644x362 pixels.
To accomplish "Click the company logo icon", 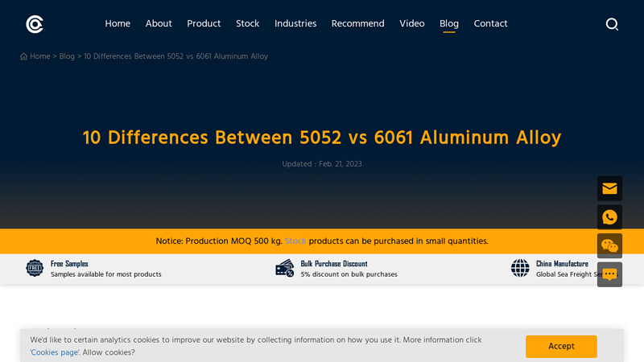I will [x=35, y=24].
